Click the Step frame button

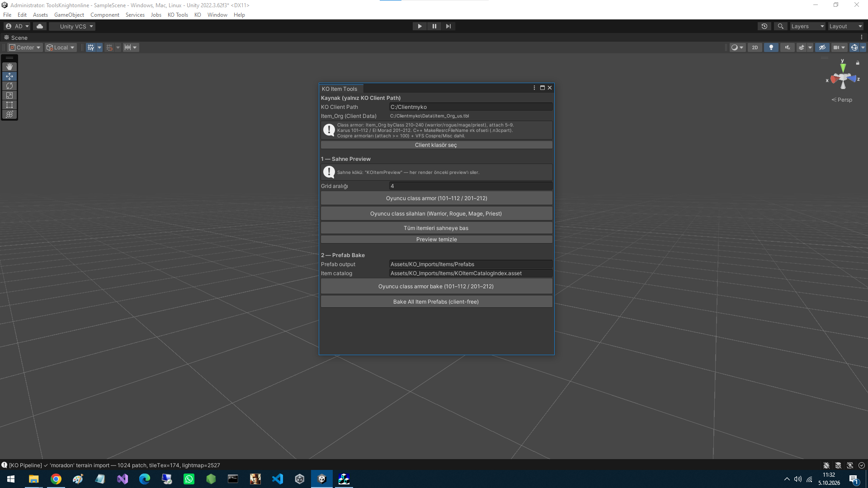pos(448,26)
